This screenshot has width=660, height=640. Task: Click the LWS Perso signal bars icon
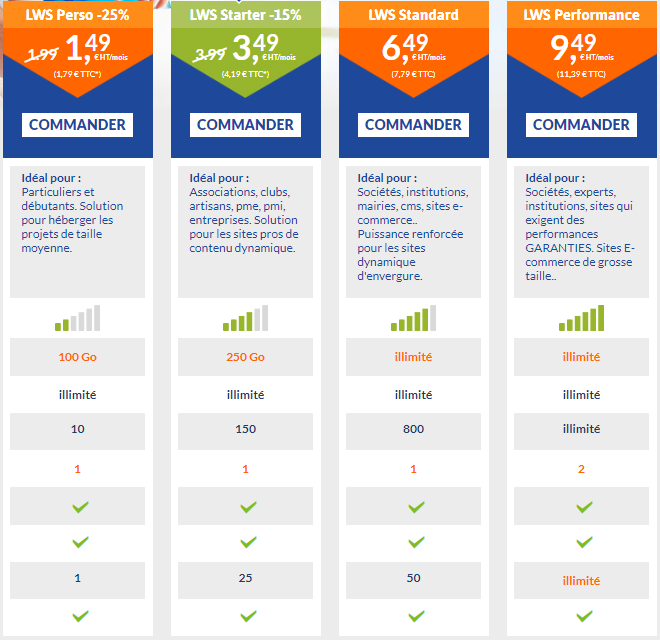[x=77, y=318]
